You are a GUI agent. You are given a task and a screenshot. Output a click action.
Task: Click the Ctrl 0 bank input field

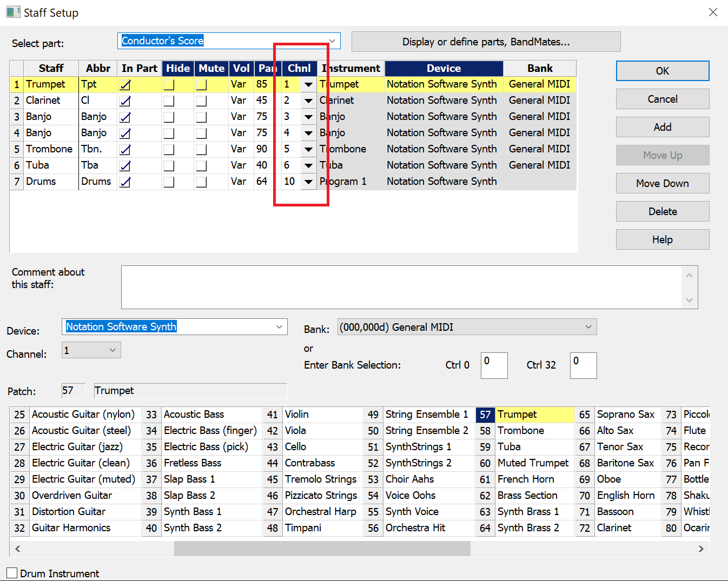click(x=494, y=365)
